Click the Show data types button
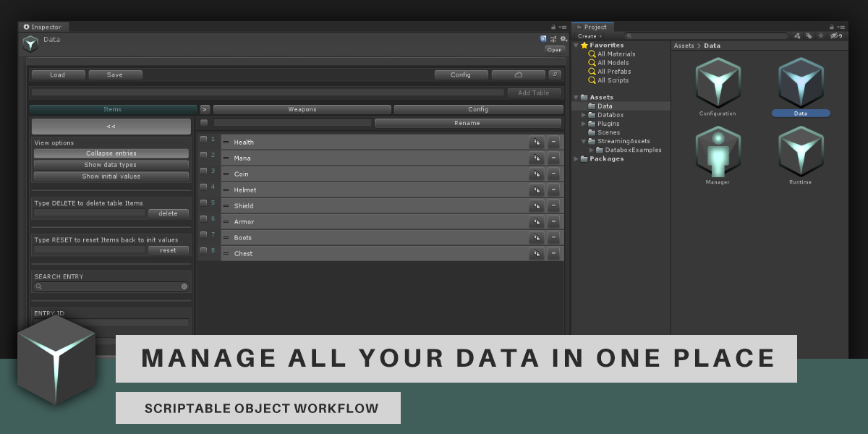This screenshot has height=434, width=868. pos(111,165)
